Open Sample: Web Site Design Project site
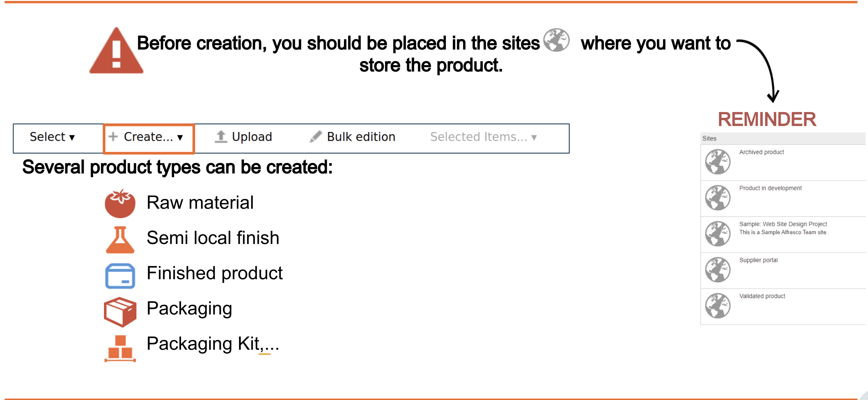Image resolution: width=868 pixels, height=400 pixels. [783, 224]
